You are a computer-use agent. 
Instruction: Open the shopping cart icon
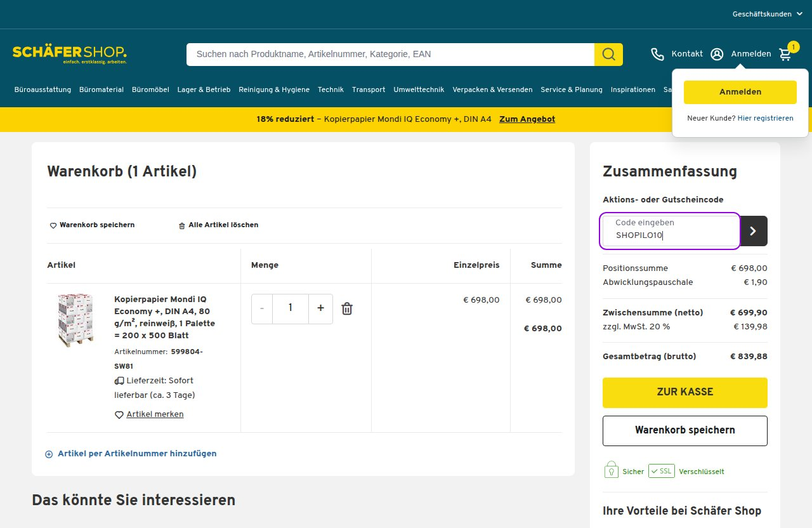coord(785,55)
